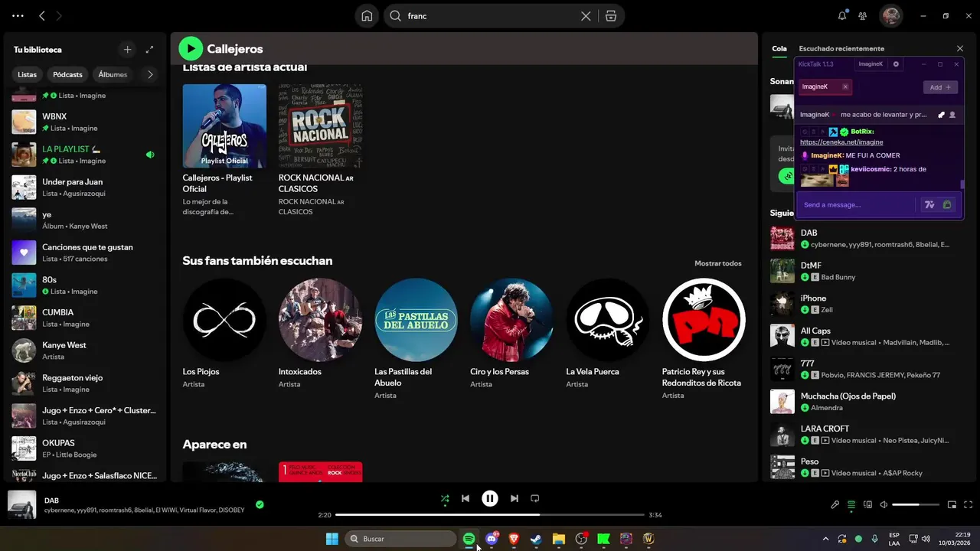
Task: Open ceneka.net link in KickTalk chat
Action: point(841,142)
